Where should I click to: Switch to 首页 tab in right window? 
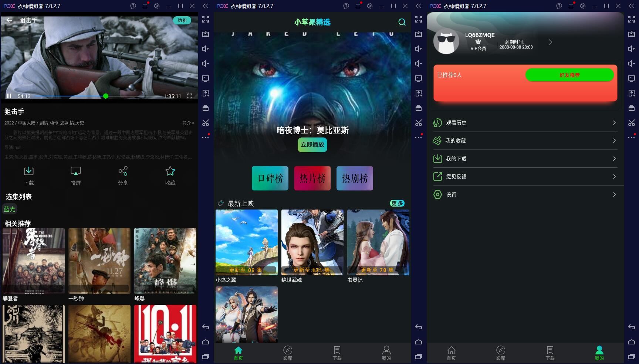coord(451,353)
